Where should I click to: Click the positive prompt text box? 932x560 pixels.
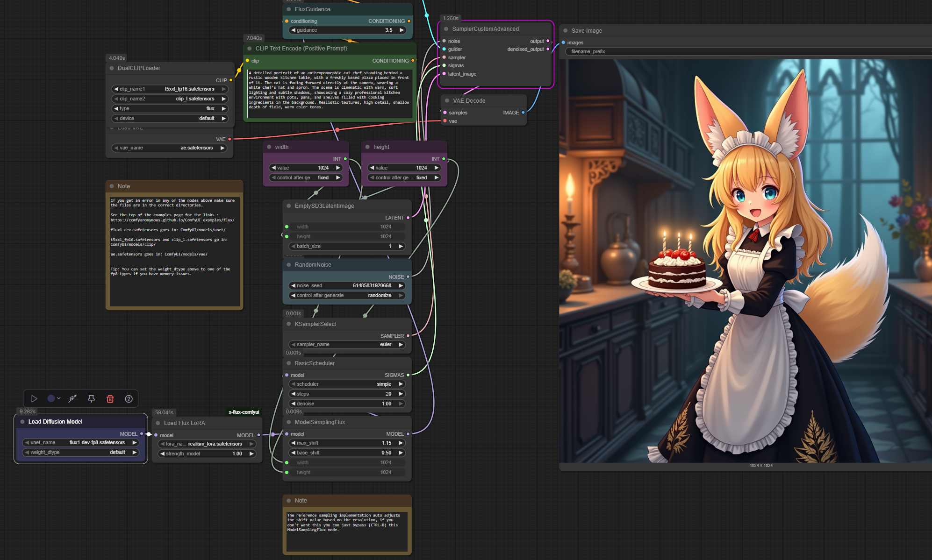click(329, 90)
